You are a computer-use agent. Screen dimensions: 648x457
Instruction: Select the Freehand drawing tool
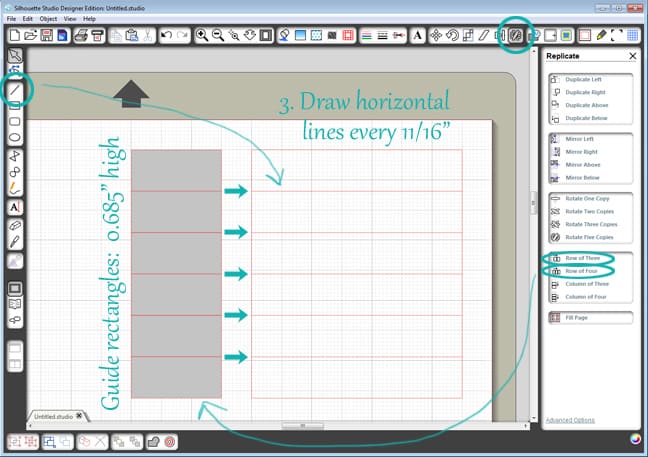tap(15, 189)
